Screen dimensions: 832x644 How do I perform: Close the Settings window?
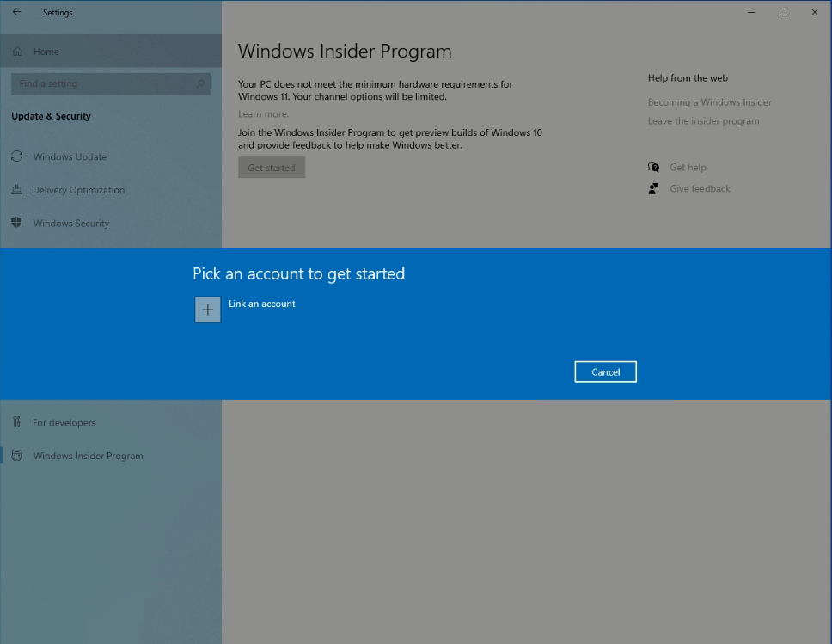[x=815, y=12]
